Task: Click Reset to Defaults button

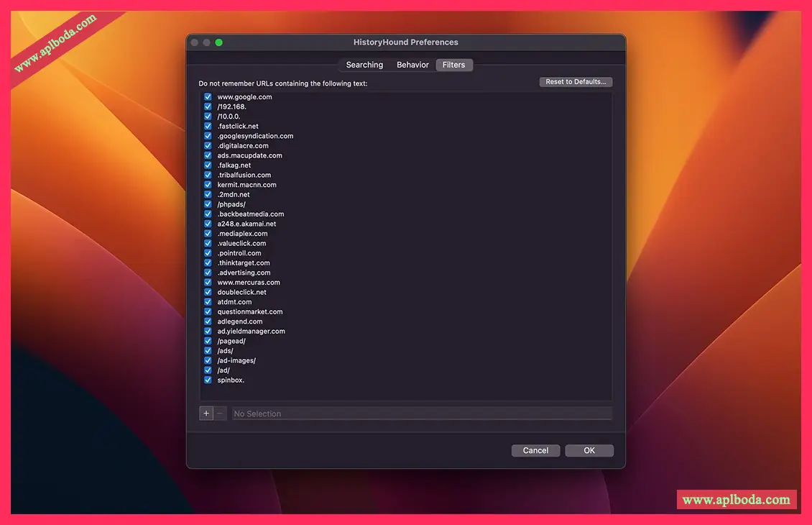Action: (576, 82)
